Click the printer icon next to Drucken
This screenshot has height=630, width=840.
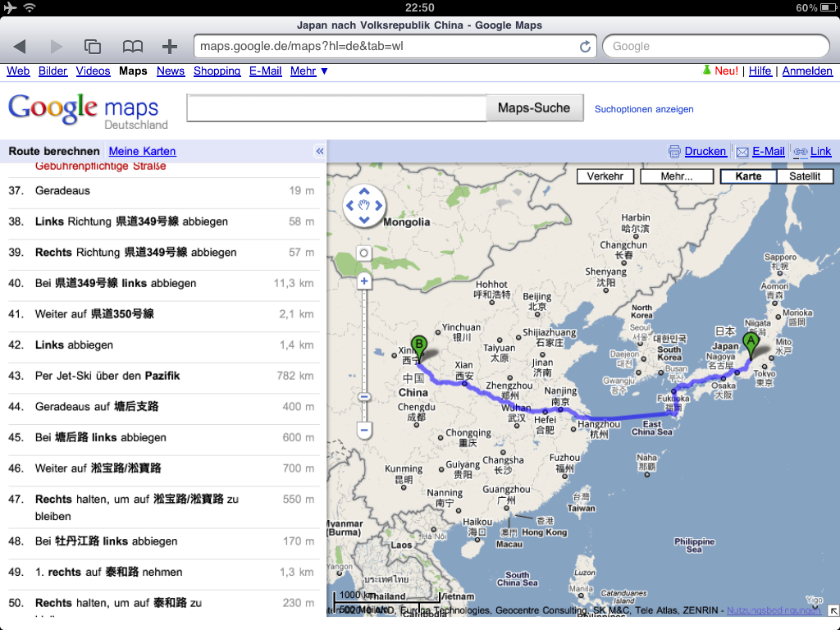click(x=674, y=152)
